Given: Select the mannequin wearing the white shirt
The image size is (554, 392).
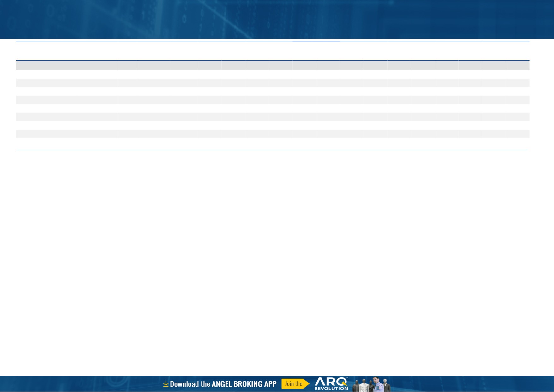Looking at the screenshot, I should point(364,386).
